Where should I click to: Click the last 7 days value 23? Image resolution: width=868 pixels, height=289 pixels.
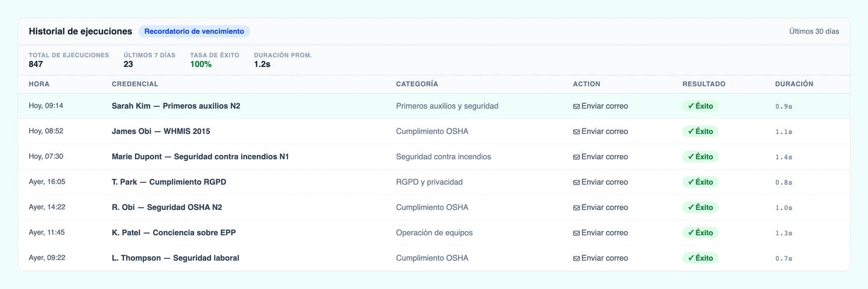click(128, 64)
